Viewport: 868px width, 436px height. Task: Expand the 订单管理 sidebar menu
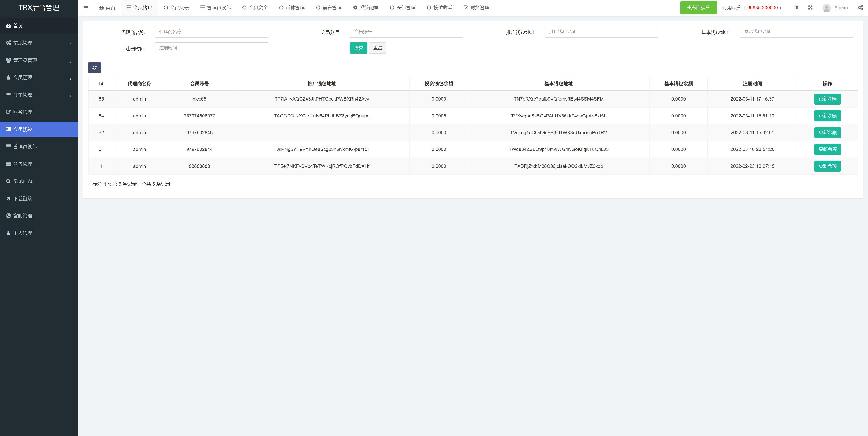39,95
